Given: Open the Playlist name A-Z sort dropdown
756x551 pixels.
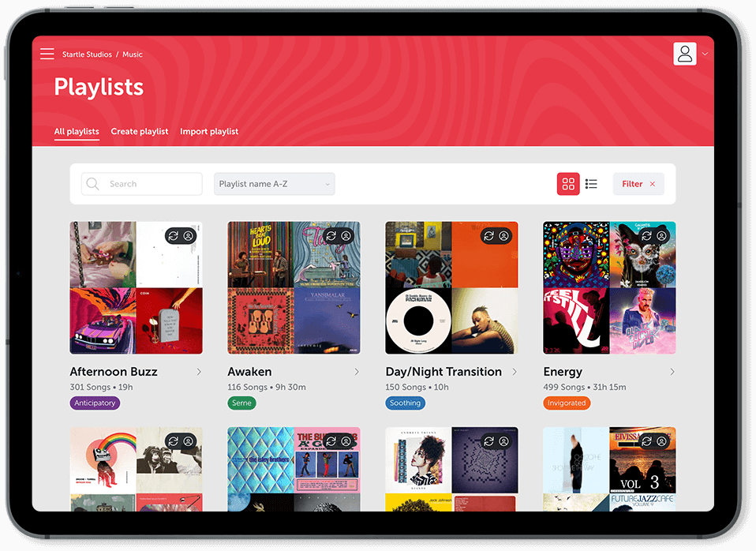Looking at the screenshot, I should pyautogui.click(x=275, y=184).
